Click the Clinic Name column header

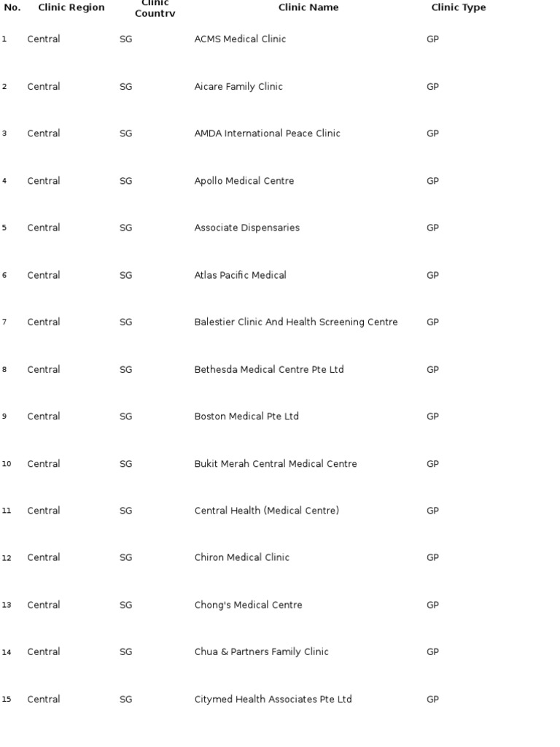point(308,8)
